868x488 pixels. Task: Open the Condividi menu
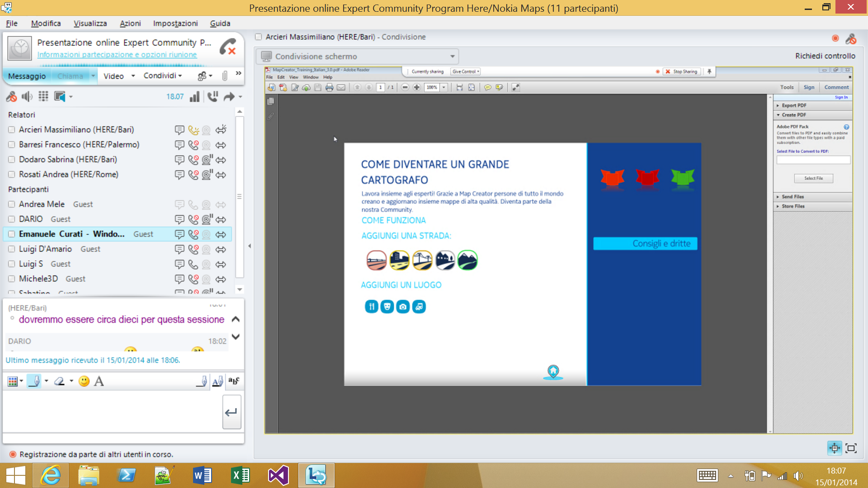[x=163, y=75]
